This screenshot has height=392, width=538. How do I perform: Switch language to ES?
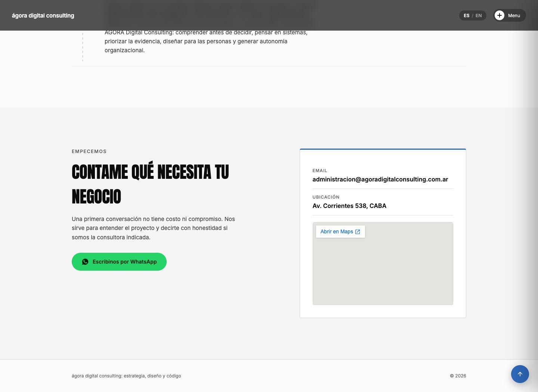pyautogui.click(x=467, y=16)
